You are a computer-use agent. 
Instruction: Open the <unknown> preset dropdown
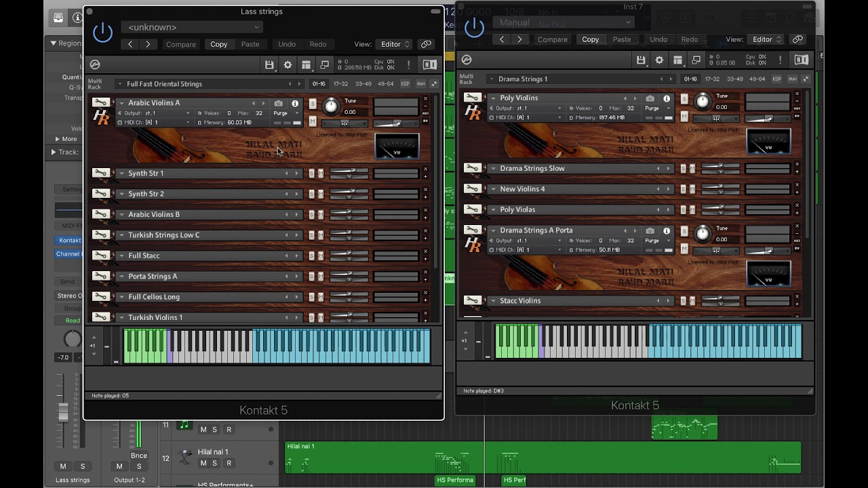[x=193, y=27]
